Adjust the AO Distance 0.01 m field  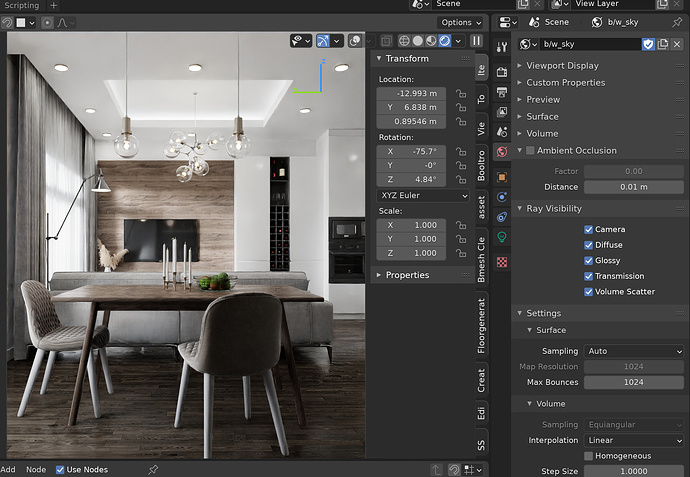click(x=634, y=187)
